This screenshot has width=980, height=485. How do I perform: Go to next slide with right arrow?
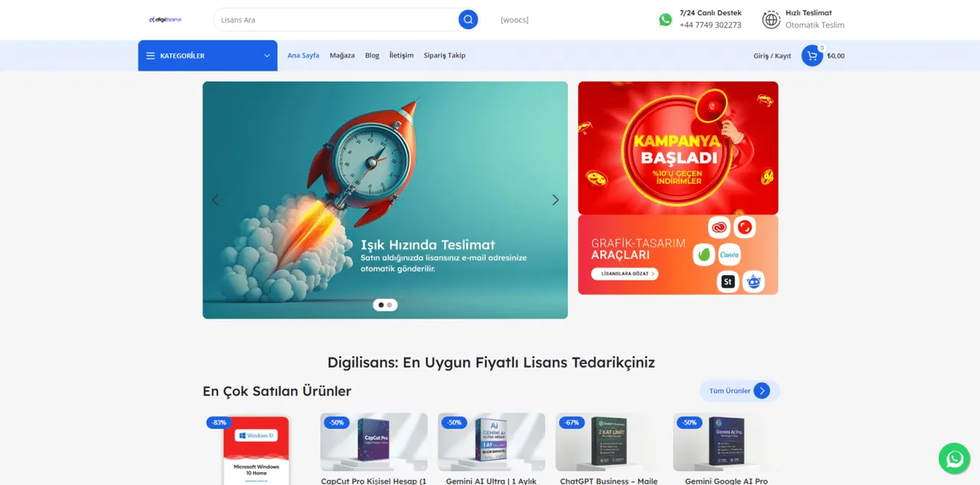(555, 200)
